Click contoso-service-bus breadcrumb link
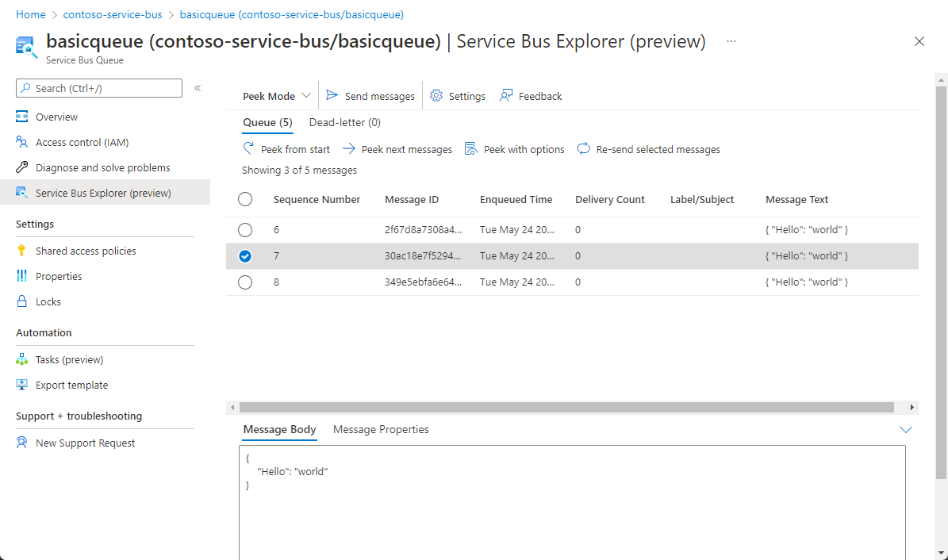This screenshot has height=560, width=948. coord(113,14)
